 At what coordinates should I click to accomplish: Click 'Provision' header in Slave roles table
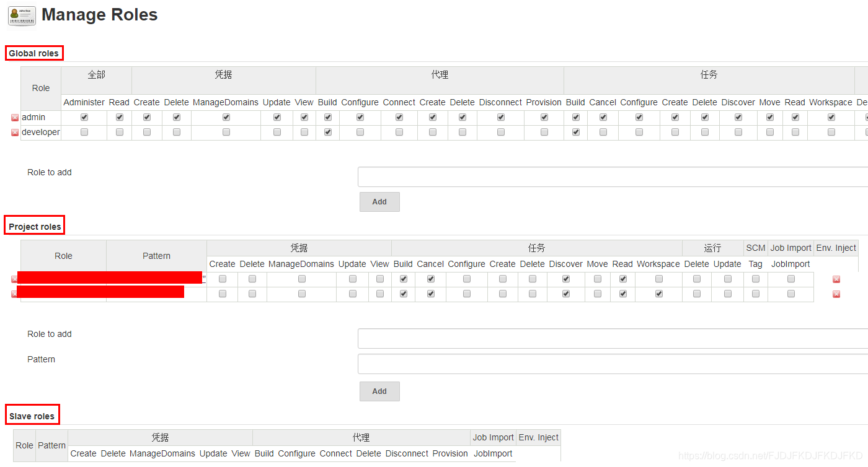[x=450, y=453]
